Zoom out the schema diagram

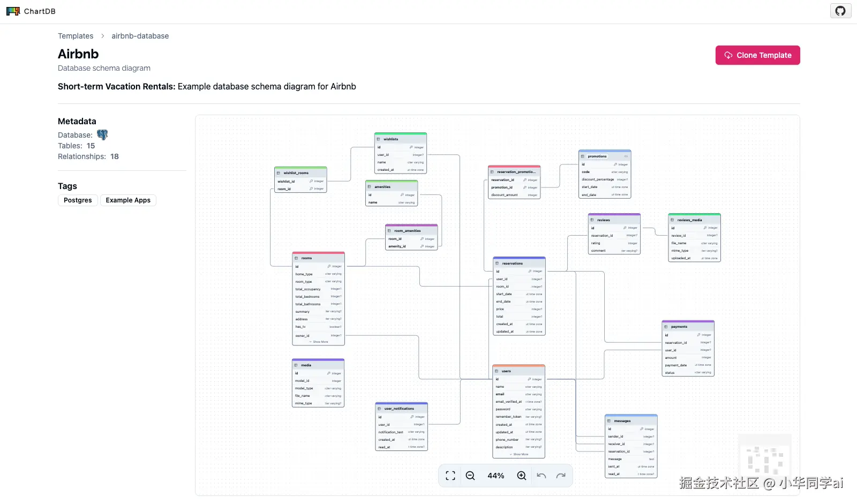point(470,476)
